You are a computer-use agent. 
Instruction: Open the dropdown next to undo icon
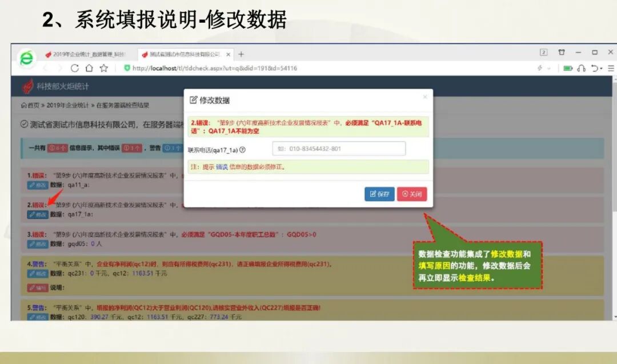click(601, 69)
